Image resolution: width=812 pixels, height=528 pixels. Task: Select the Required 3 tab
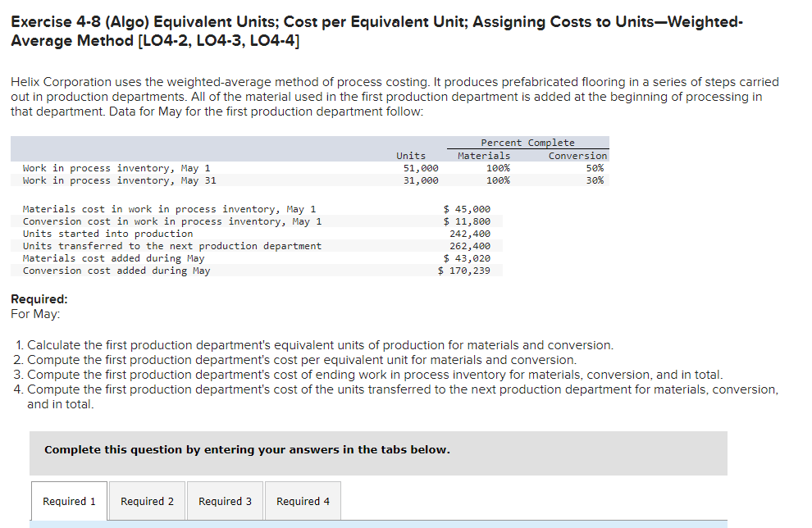(225, 501)
